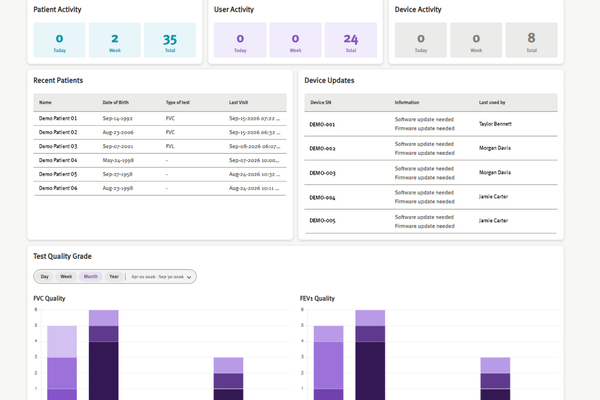This screenshot has height=400, width=600.
Task: Click Patient Activity Today count card
Action: tap(59, 40)
